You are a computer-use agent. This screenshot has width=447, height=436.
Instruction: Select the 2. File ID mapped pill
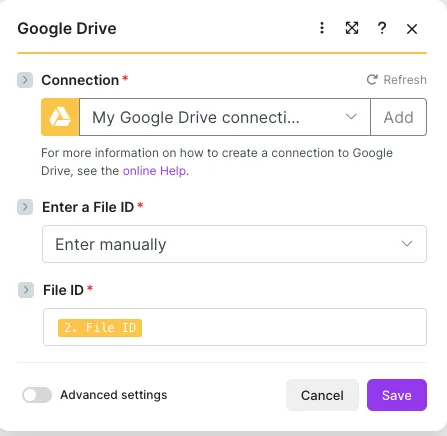[x=100, y=328]
